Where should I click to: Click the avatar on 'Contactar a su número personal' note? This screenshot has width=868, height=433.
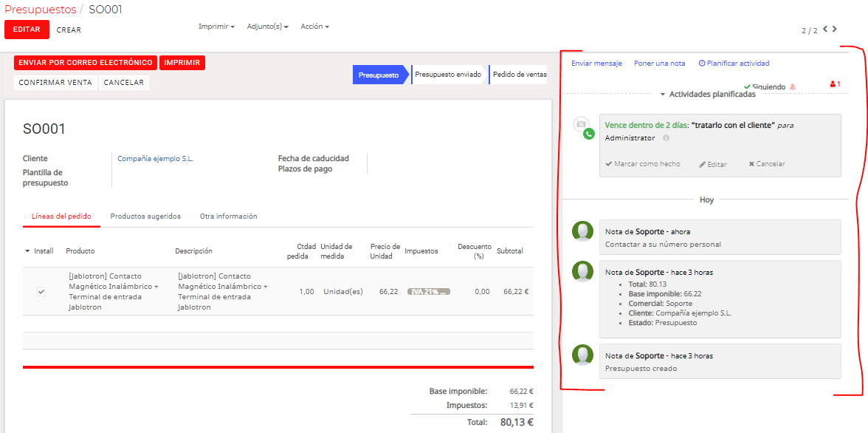pyautogui.click(x=582, y=232)
